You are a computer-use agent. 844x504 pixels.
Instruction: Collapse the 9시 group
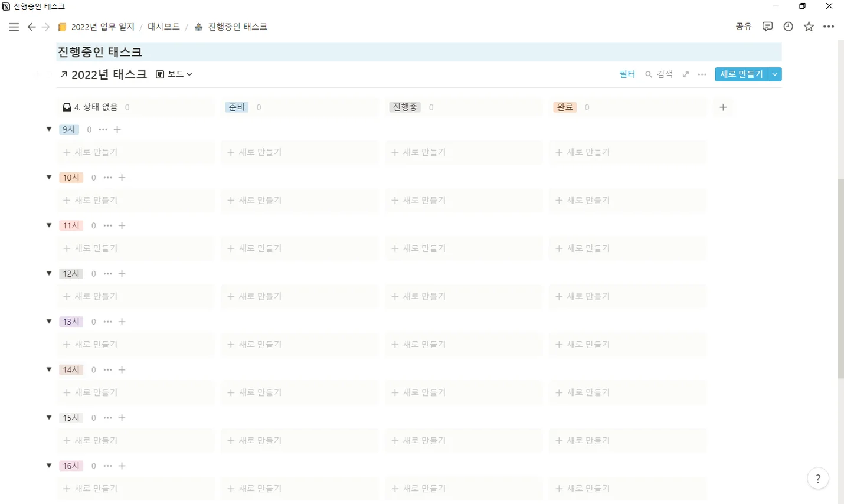click(x=49, y=129)
